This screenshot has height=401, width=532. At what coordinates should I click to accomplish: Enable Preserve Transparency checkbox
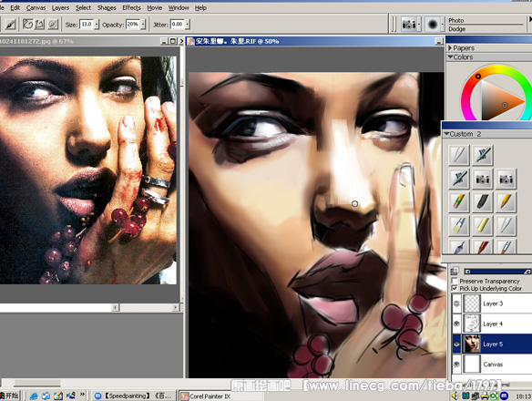click(455, 281)
